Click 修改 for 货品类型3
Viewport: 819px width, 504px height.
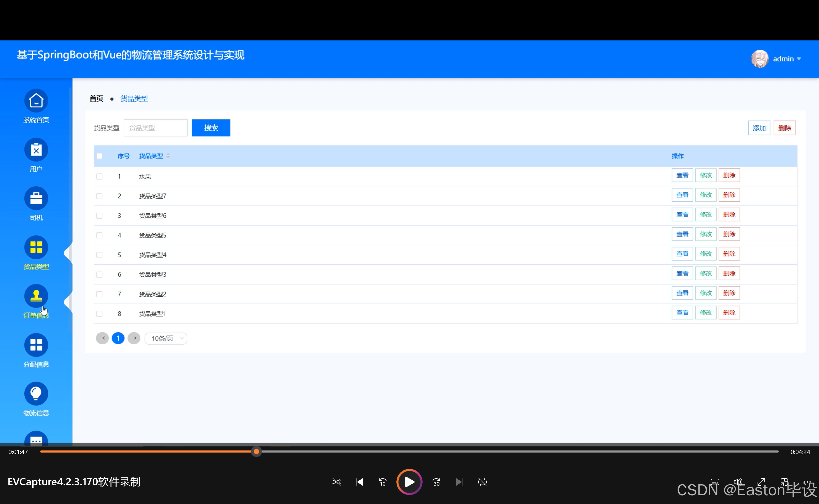(x=706, y=273)
